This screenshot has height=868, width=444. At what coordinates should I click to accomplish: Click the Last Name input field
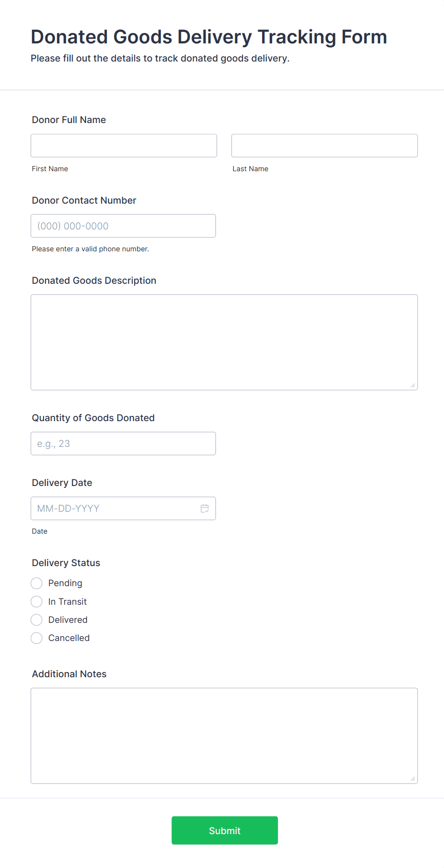[324, 145]
